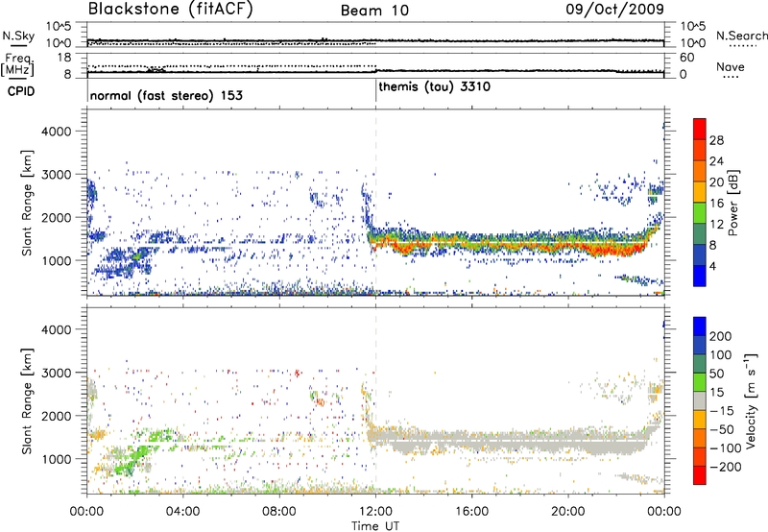The width and height of the screenshot is (768, 532).
Task: Click the '28' power colorbar tick
Action: (716, 140)
